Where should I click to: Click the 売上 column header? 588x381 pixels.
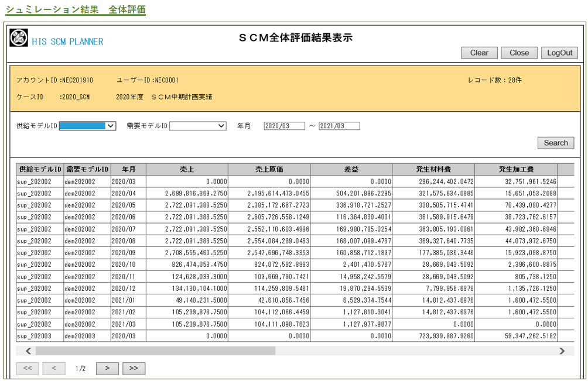[x=187, y=169]
